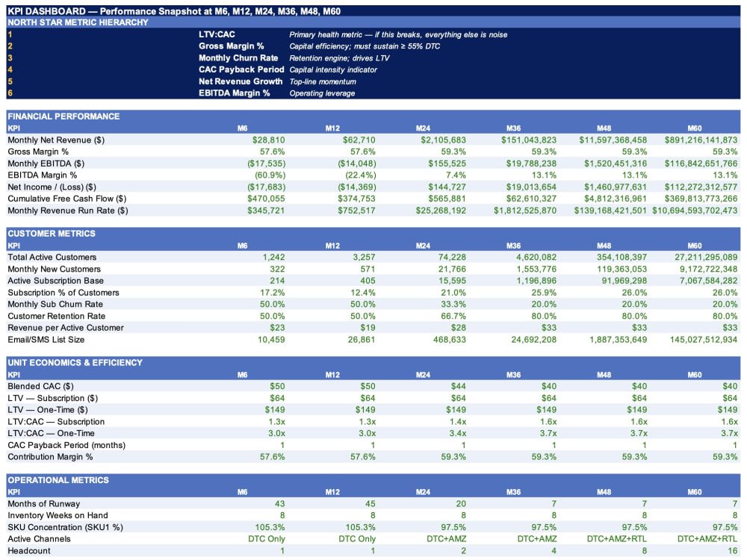The image size is (747, 560).
Task: Click Blended CAC M24 value $44
Action: (459, 386)
